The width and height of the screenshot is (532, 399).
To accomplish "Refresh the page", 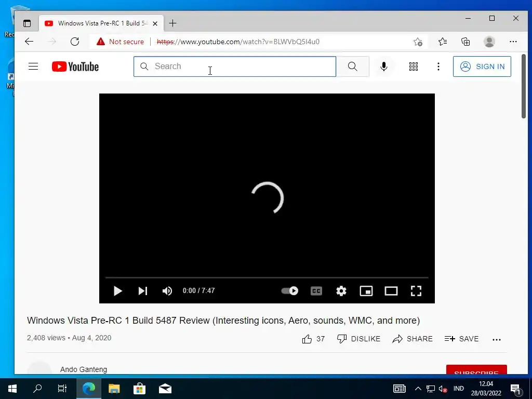I will 75,42.
